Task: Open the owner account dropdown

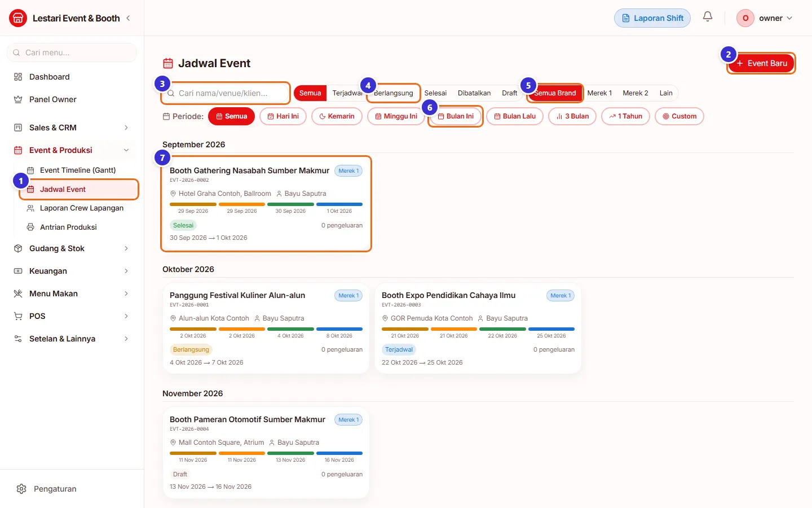Action: [x=765, y=18]
